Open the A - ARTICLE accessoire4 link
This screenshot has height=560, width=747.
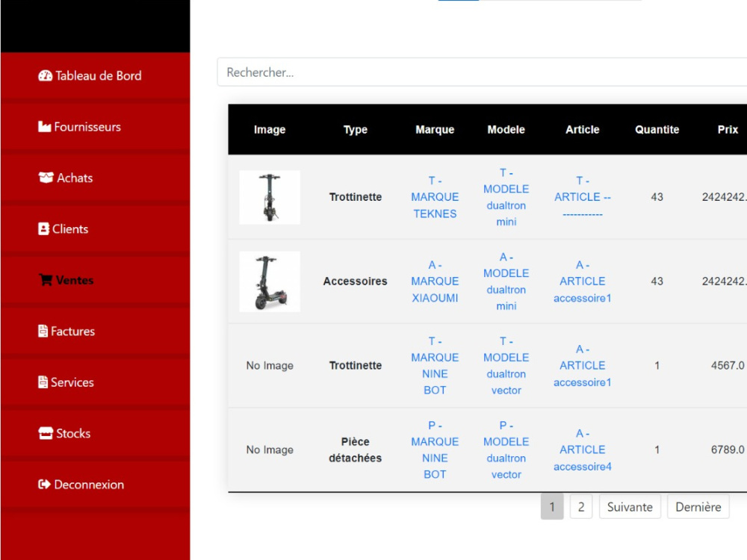(583, 450)
